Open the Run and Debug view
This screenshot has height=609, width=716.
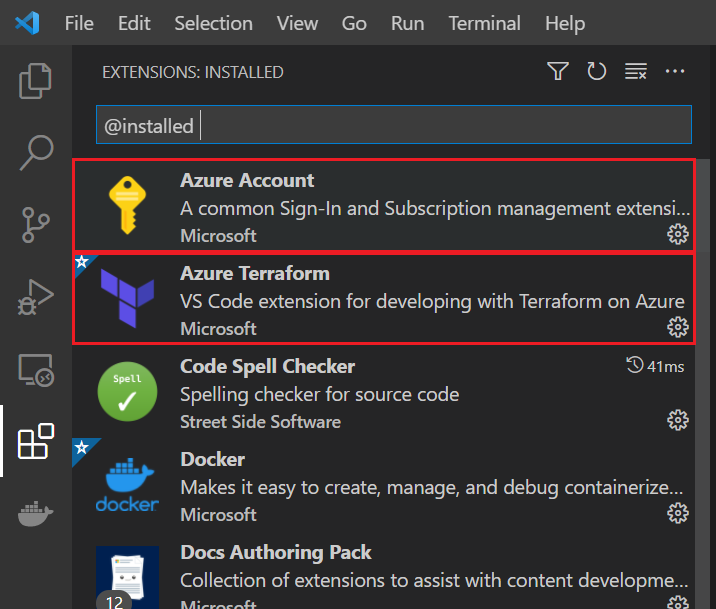tap(35, 297)
